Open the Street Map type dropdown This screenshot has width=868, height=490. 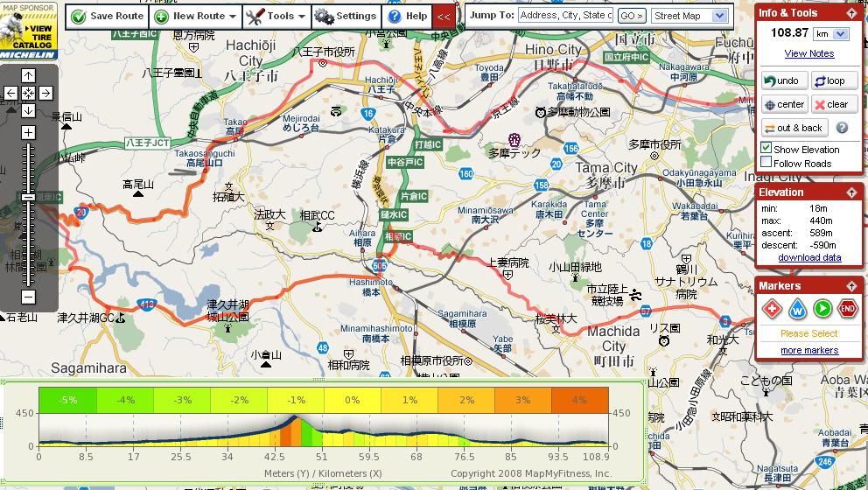tap(689, 16)
